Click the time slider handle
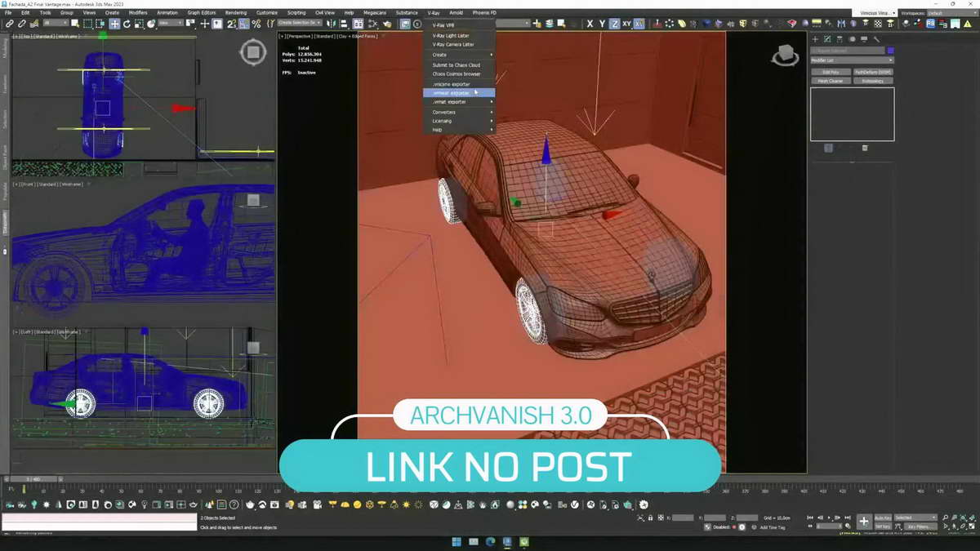980x551 pixels. click(x=33, y=479)
